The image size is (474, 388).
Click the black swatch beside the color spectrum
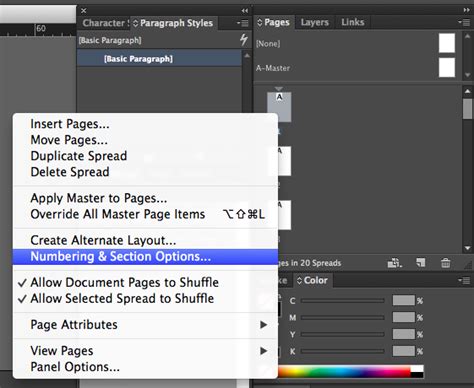pyautogui.click(x=417, y=375)
